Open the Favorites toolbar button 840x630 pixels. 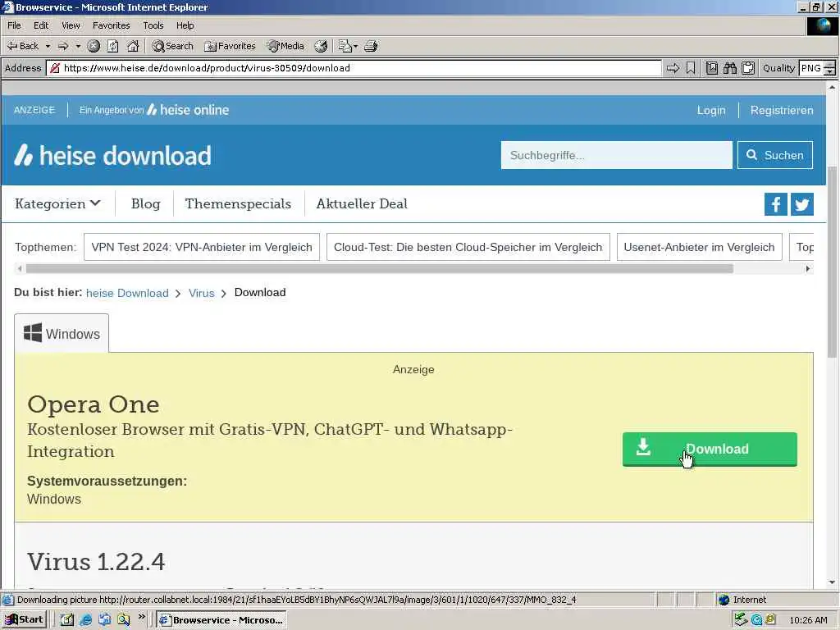(x=231, y=46)
